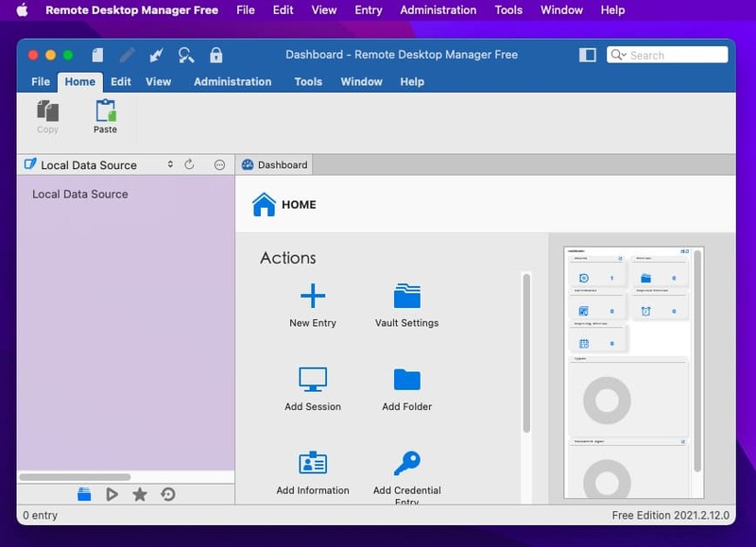Select Local Data Source tree root
756x547 pixels.
80,195
